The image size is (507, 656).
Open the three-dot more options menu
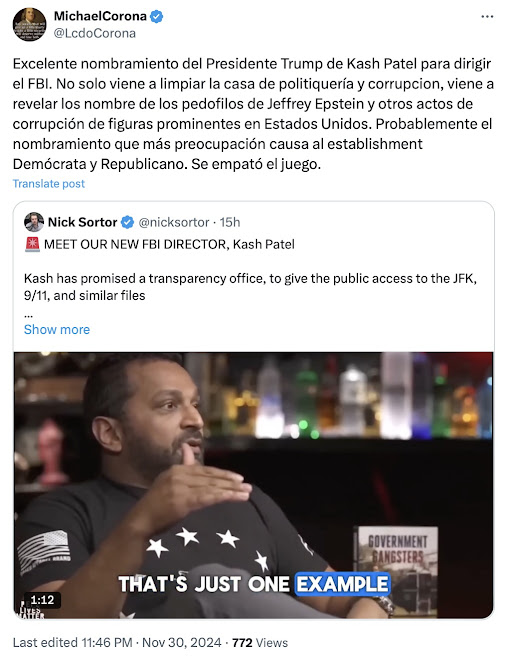[x=487, y=17]
